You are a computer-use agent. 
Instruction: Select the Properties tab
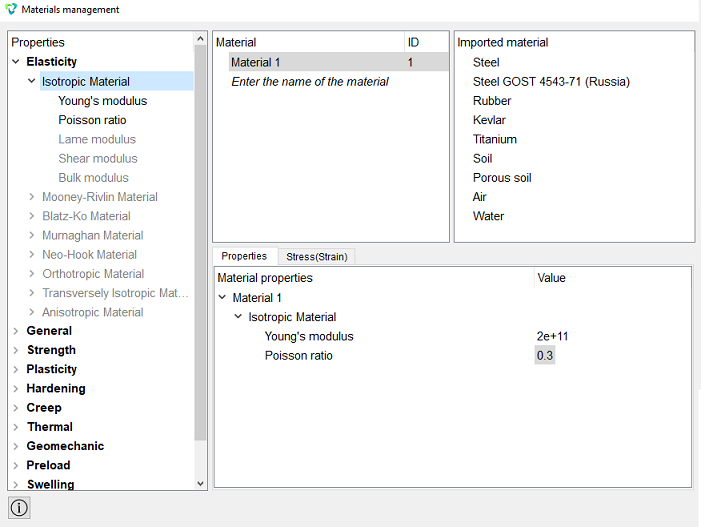[x=245, y=256]
